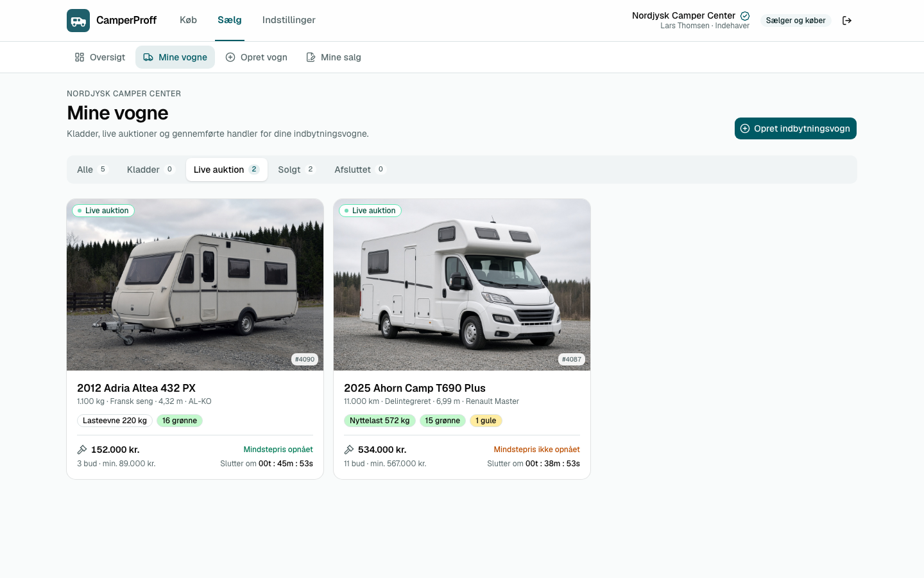The width and height of the screenshot is (924, 578).
Task: Click the Sælger og køber role badge
Action: pos(796,21)
